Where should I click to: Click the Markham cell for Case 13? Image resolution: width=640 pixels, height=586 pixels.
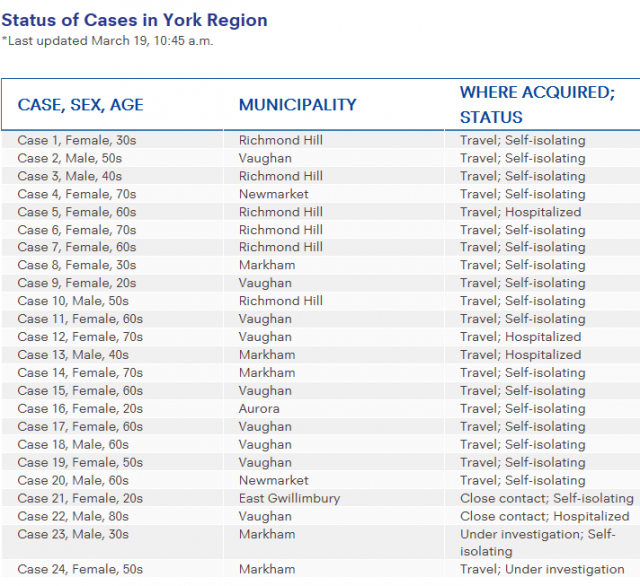(267, 355)
